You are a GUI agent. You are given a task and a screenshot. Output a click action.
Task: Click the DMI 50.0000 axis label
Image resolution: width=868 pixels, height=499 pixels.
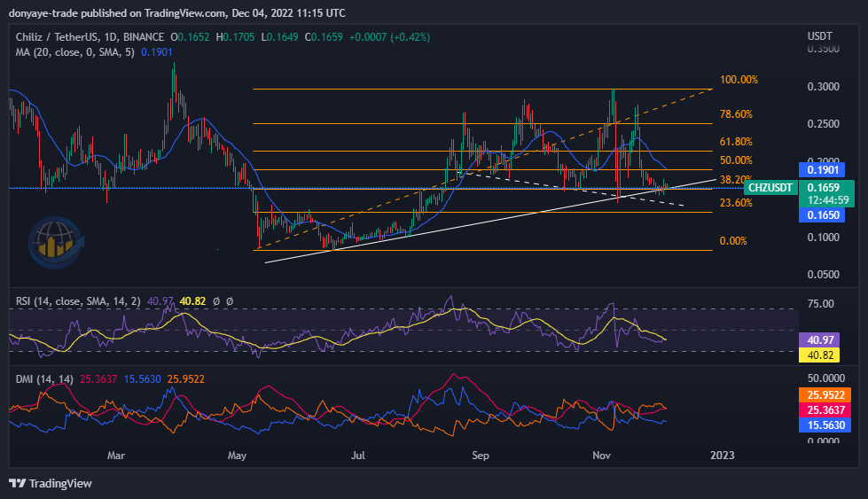coord(826,378)
